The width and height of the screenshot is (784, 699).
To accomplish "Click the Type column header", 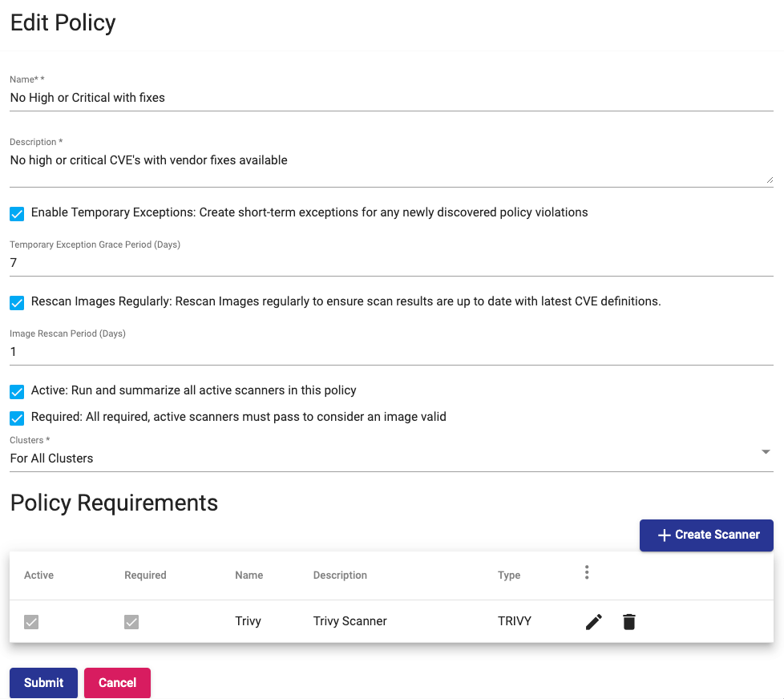I will point(509,576).
